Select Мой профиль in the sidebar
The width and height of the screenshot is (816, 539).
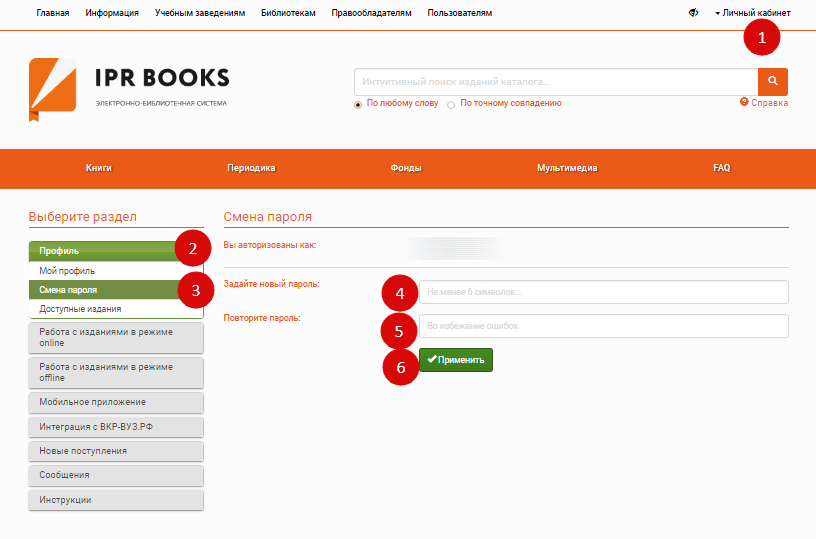(x=68, y=271)
